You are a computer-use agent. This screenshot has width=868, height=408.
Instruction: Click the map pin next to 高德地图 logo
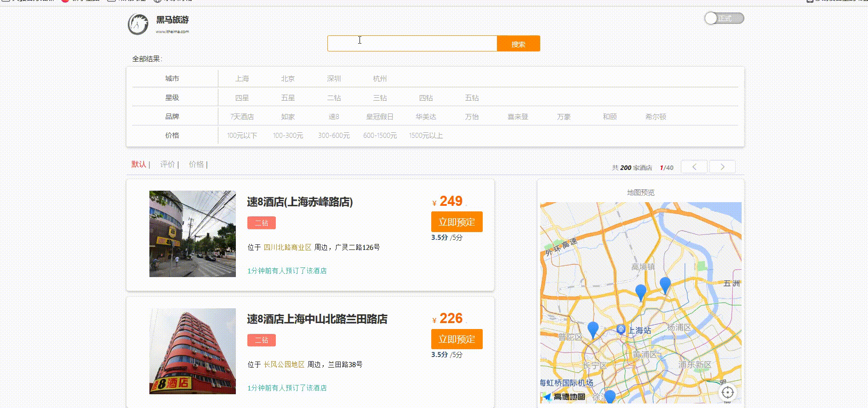click(610, 397)
